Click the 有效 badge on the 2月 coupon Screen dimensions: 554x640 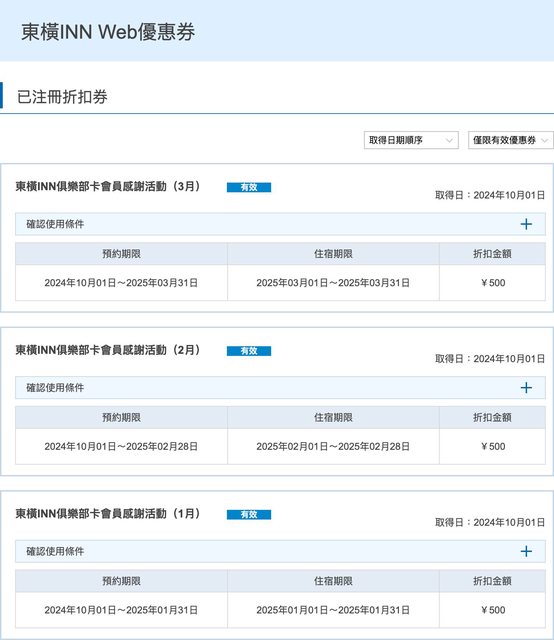click(249, 351)
